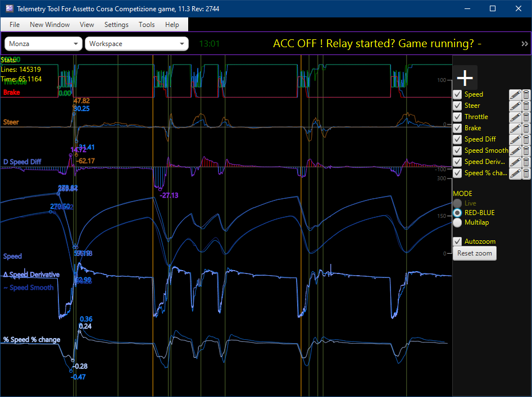Viewport: 532px width, 397px height.
Task: Edit the Throttle channel with its pencil icon
Action: click(515, 117)
